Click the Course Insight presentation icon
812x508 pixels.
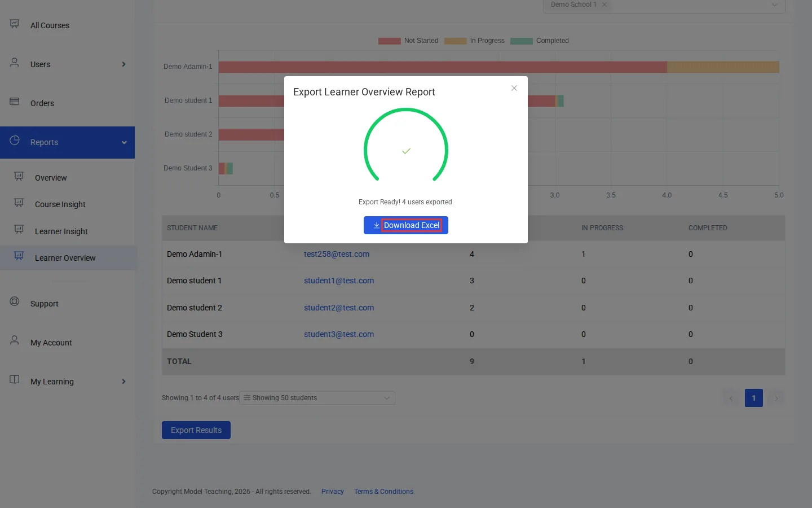click(19, 203)
